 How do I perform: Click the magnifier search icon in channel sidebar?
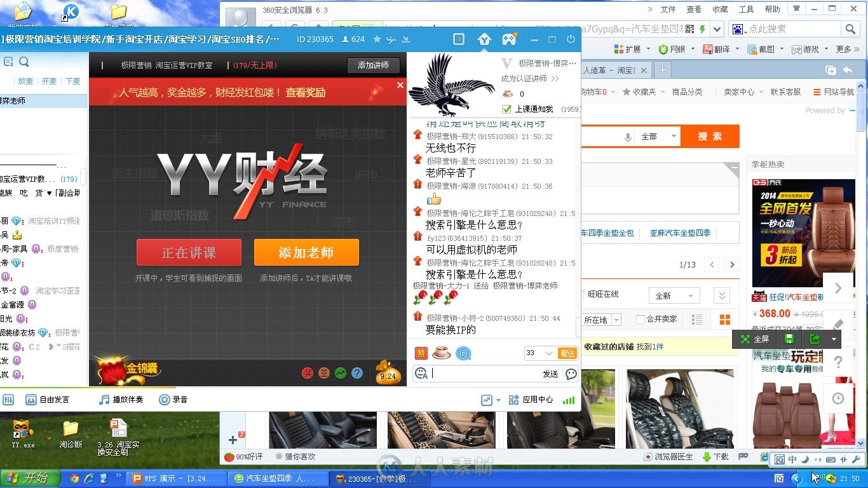click(24, 62)
